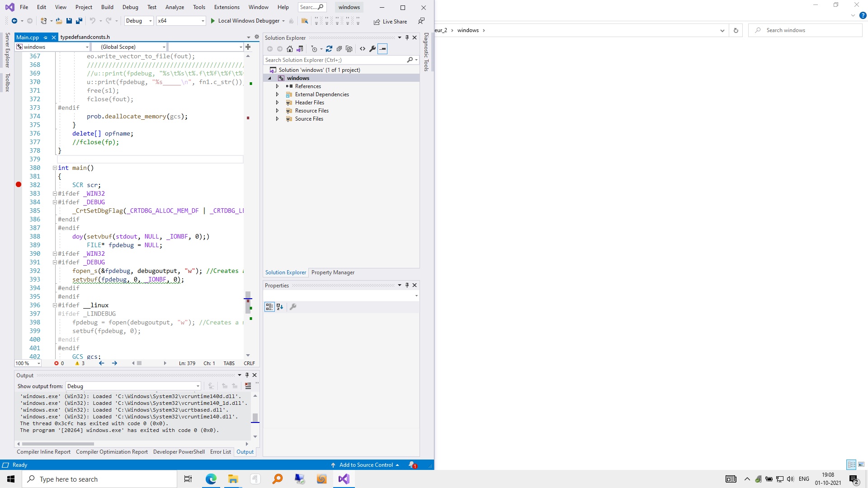Collapse the int main() code block
Image resolution: width=868 pixels, height=488 pixels.
(x=55, y=168)
